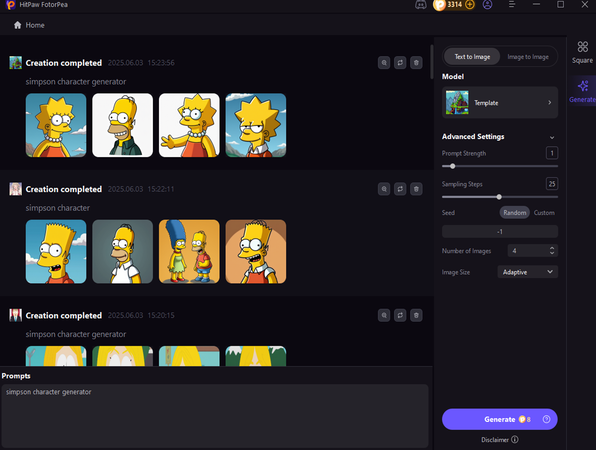
Task: Open Bart thumbnail with orange circle background
Action: (256, 251)
